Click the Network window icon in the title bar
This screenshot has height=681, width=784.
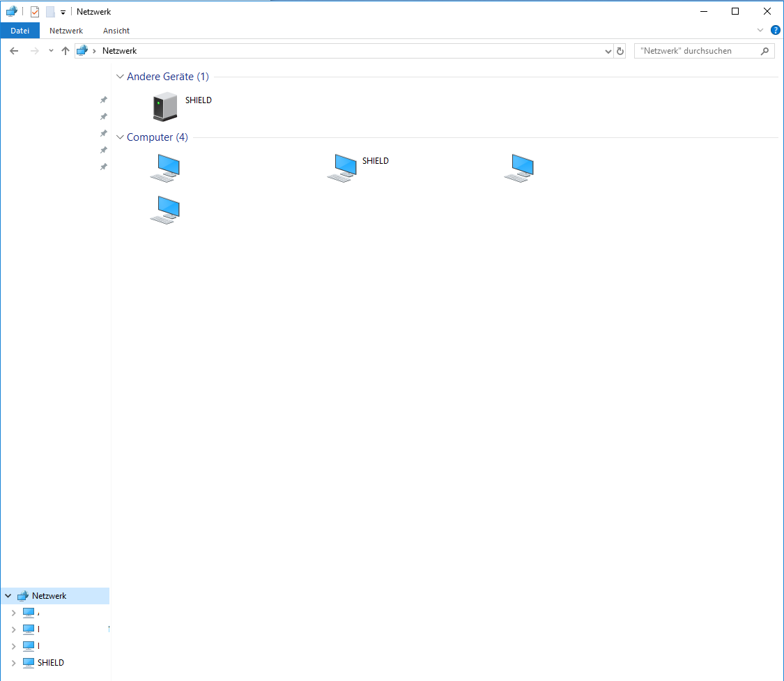click(x=12, y=11)
